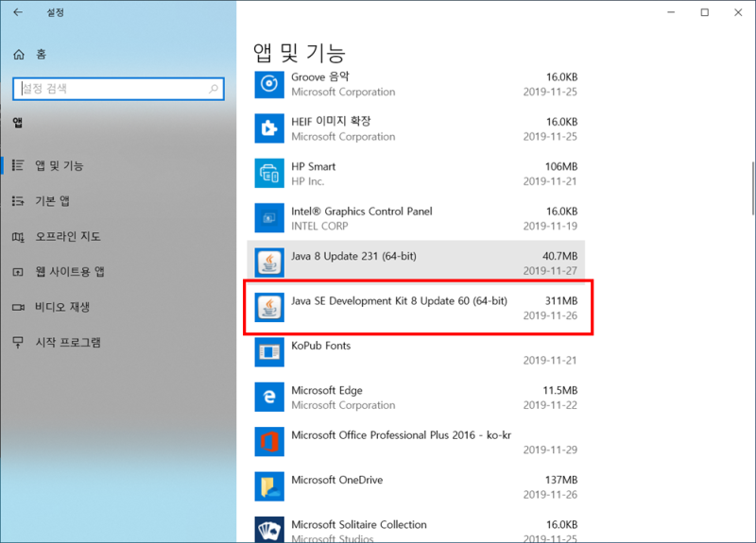The width and height of the screenshot is (756, 543).
Task: Click the 311MB size of Java SE Kit
Action: pyautogui.click(x=561, y=301)
